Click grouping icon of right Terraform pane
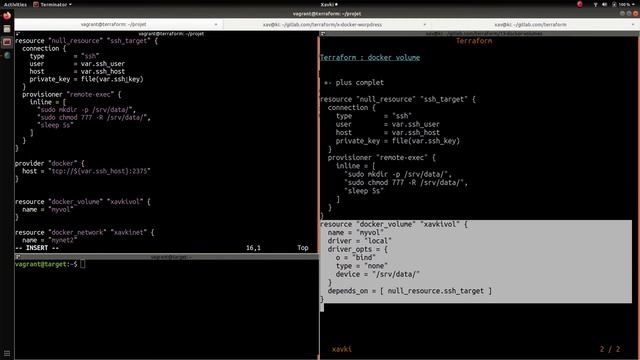 click(323, 34)
